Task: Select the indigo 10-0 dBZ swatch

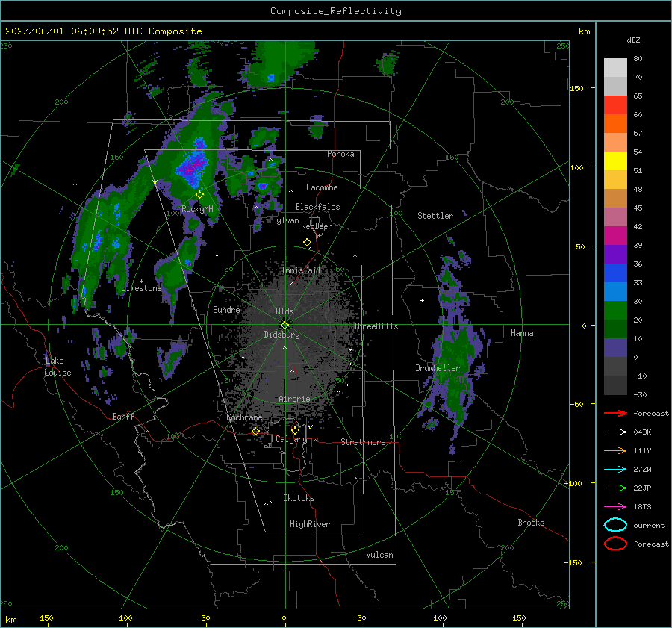Action: [615, 347]
